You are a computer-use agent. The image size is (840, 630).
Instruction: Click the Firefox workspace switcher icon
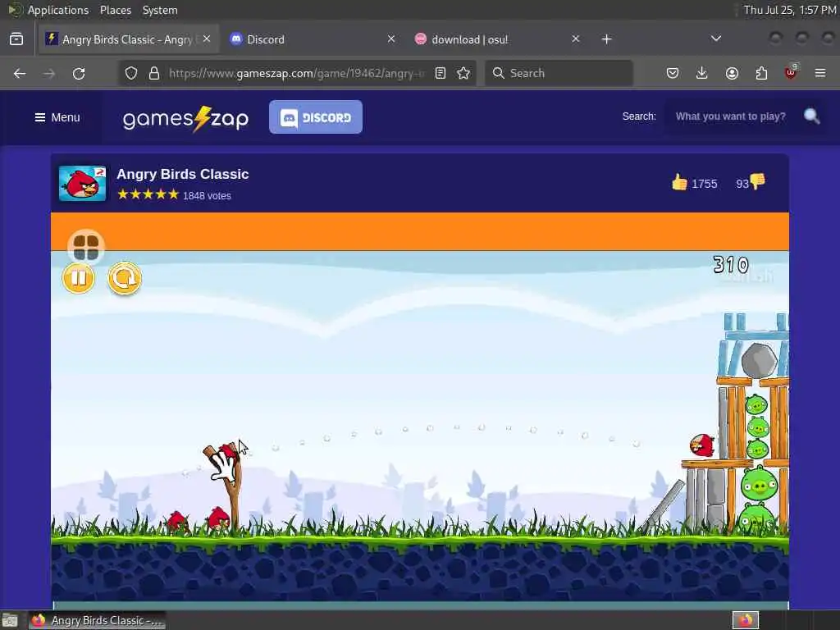point(746,620)
